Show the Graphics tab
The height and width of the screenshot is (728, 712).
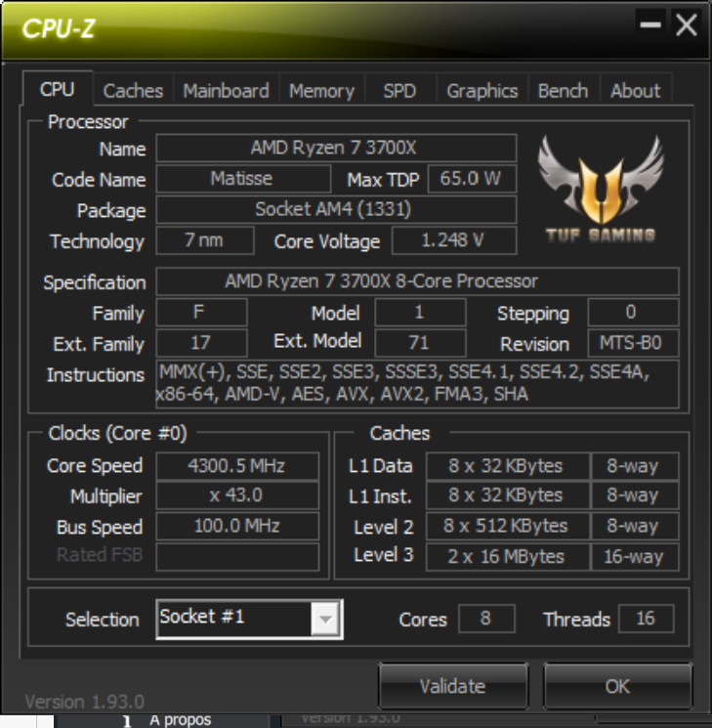point(482,91)
